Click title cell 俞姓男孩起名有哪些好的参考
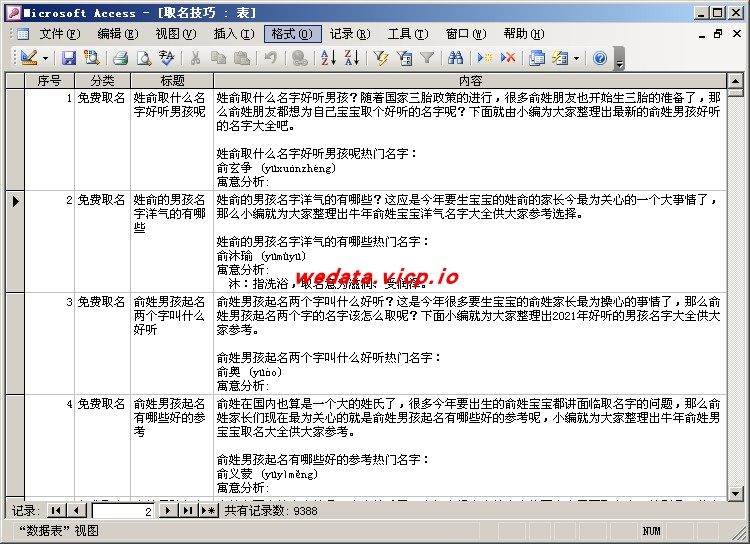750x544 pixels. click(x=172, y=445)
